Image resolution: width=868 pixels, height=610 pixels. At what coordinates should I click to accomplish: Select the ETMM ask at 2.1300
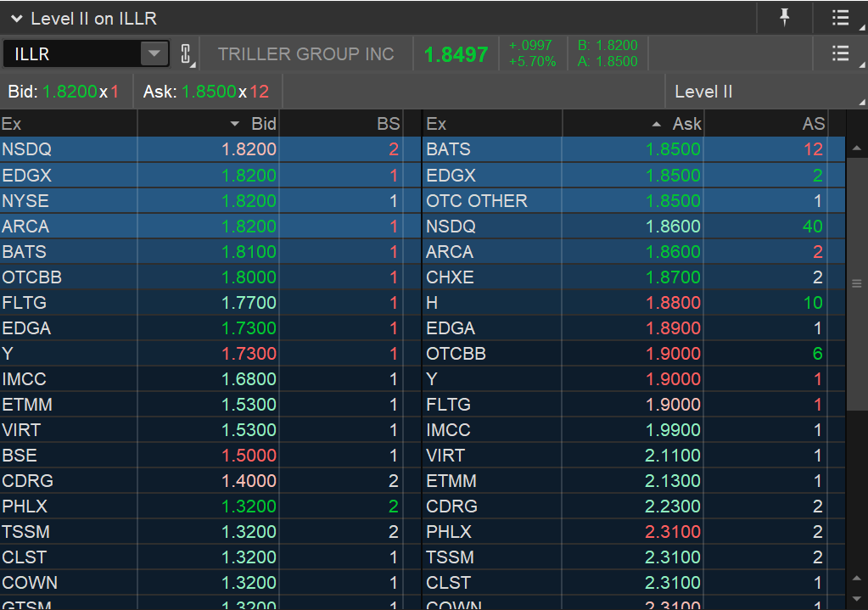click(x=634, y=480)
